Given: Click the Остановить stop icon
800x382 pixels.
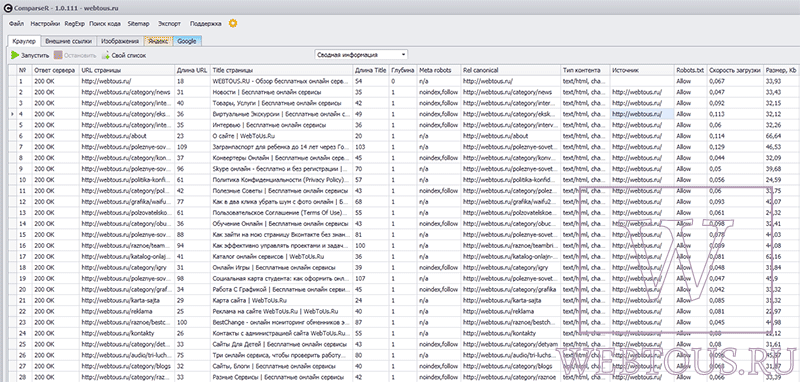Looking at the screenshot, I should coord(58,55).
